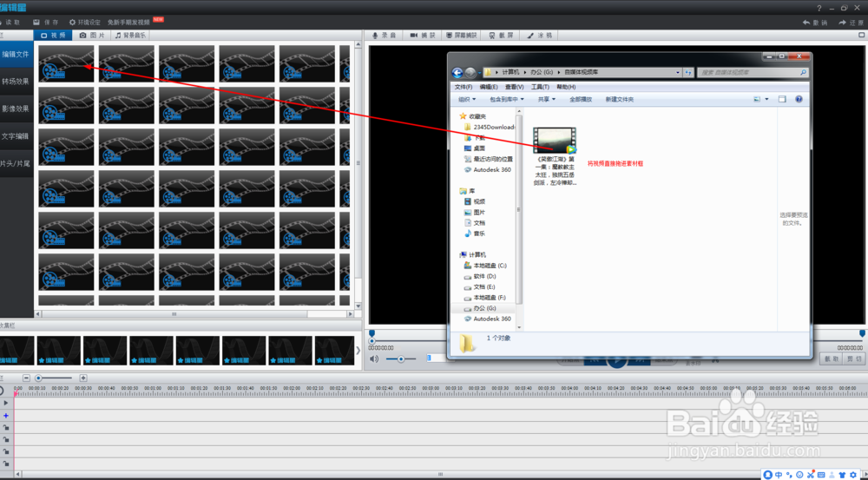
Task: Expand the 包含到库中 dropdown
Action: pyautogui.click(x=507, y=99)
